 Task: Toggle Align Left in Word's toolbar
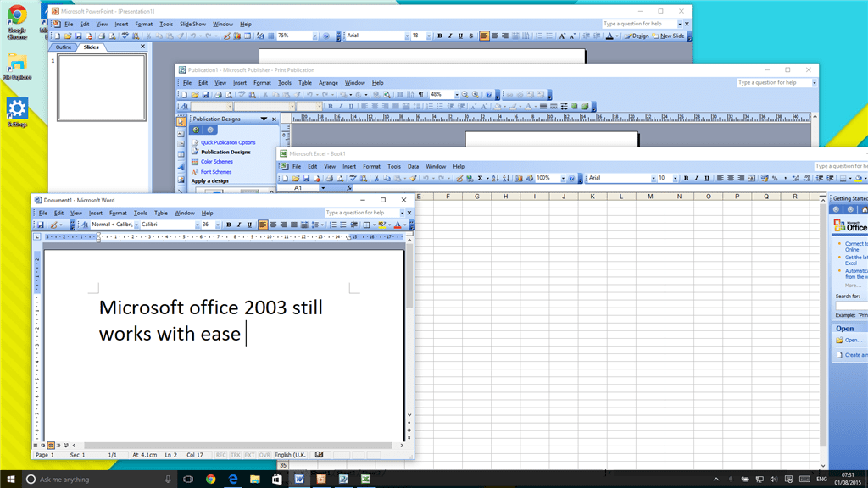coord(263,225)
